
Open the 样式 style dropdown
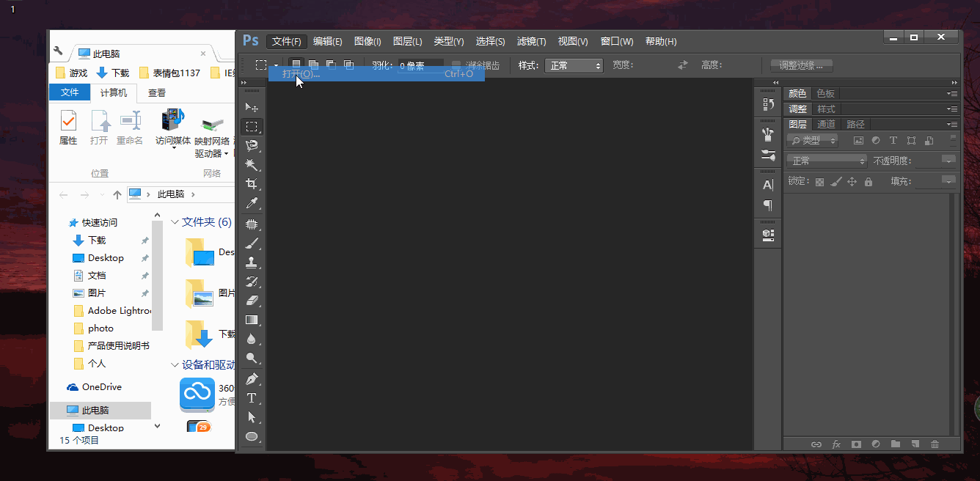pos(573,65)
